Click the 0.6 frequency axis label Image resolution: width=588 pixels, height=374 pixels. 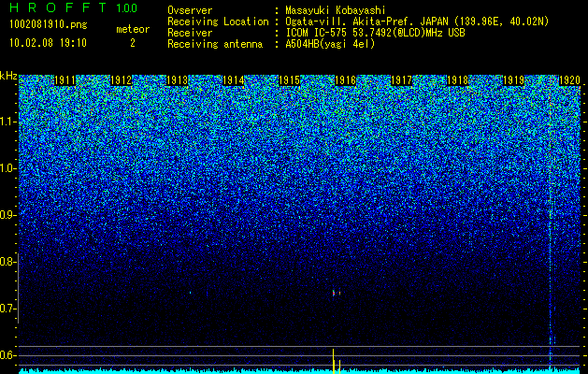point(7,355)
